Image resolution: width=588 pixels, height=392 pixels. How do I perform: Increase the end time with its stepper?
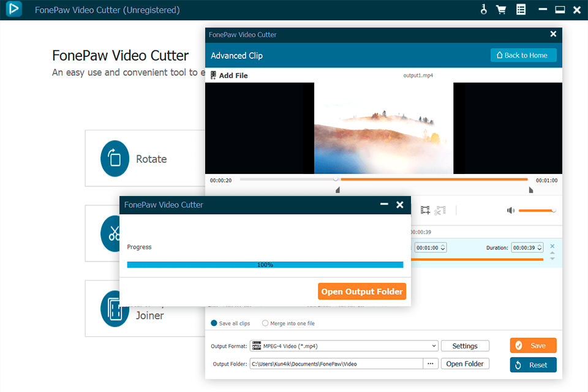443,245
